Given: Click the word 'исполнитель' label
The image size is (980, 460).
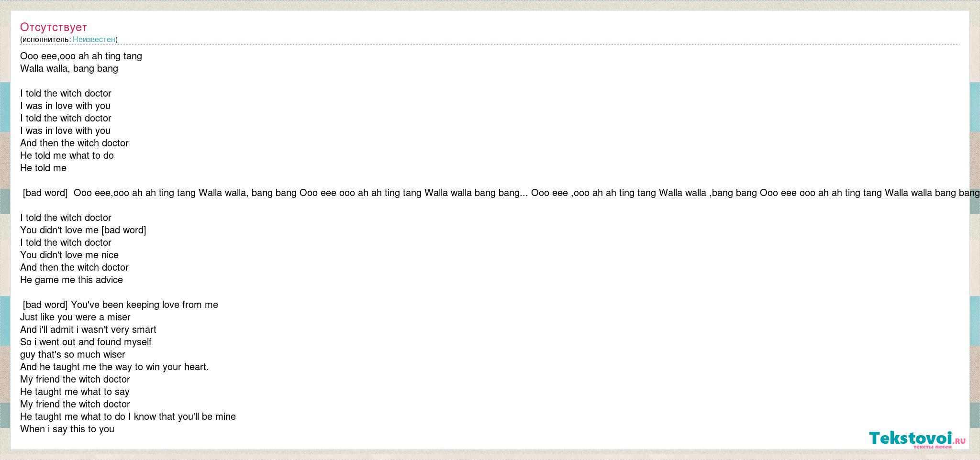Looking at the screenshot, I should pyautogui.click(x=46, y=39).
